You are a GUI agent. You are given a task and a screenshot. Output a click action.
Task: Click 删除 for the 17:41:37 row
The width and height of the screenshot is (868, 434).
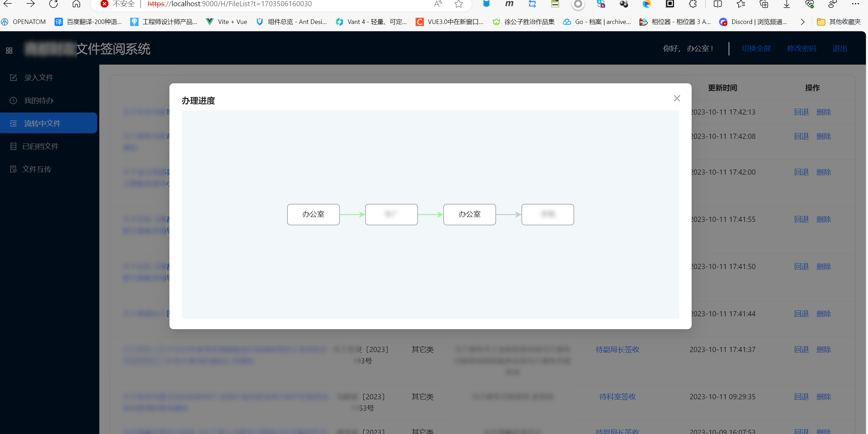(824, 350)
